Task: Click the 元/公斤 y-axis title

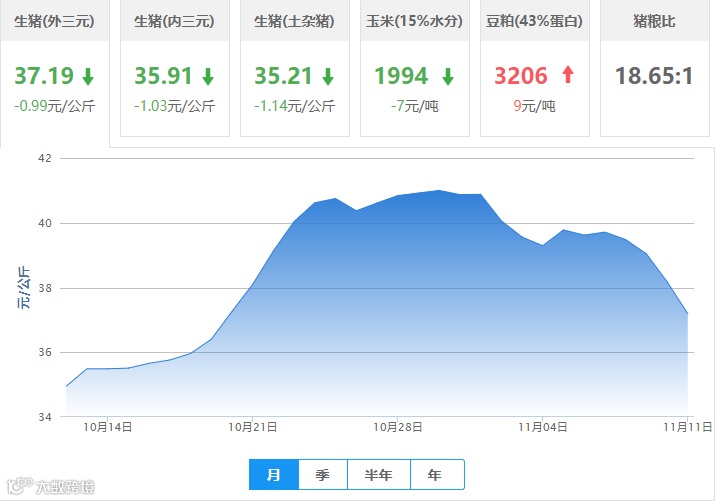Action: tap(24, 288)
